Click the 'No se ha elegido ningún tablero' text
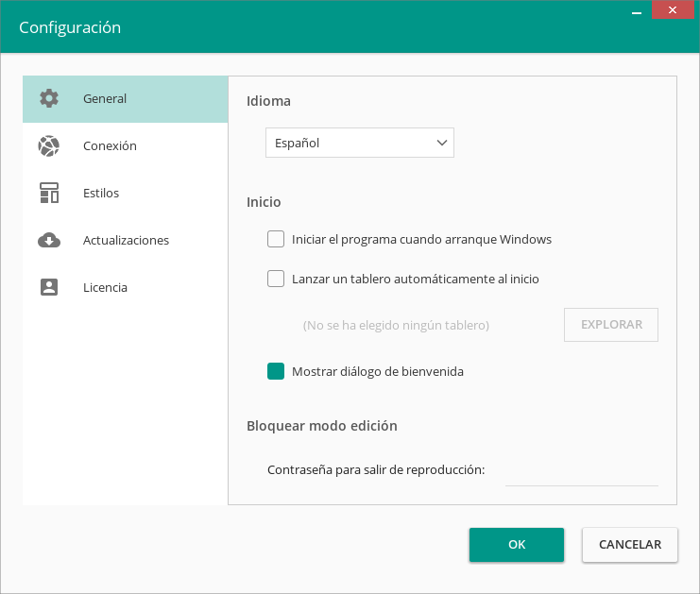The image size is (700, 594). click(x=396, y=326)
